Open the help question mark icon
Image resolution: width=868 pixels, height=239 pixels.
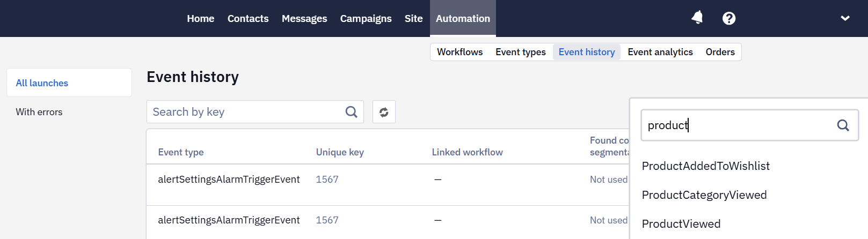pyautogui.click(x=729, y=18)
